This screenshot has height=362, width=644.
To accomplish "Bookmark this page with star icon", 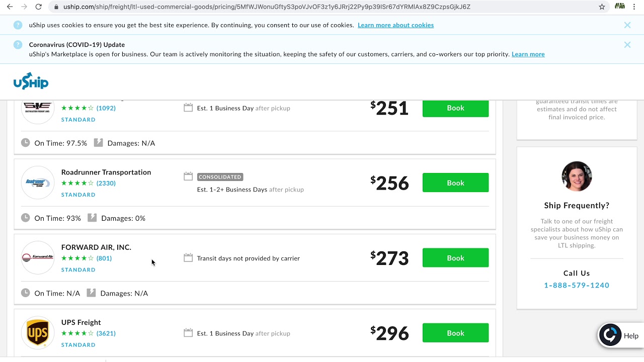I will (602, 7).
